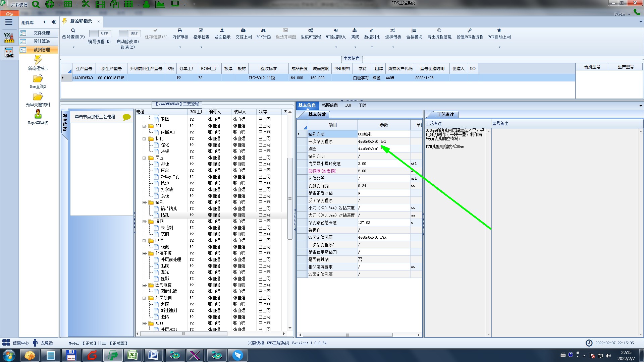Click MI数据导入 import tool

pos(336,34)
